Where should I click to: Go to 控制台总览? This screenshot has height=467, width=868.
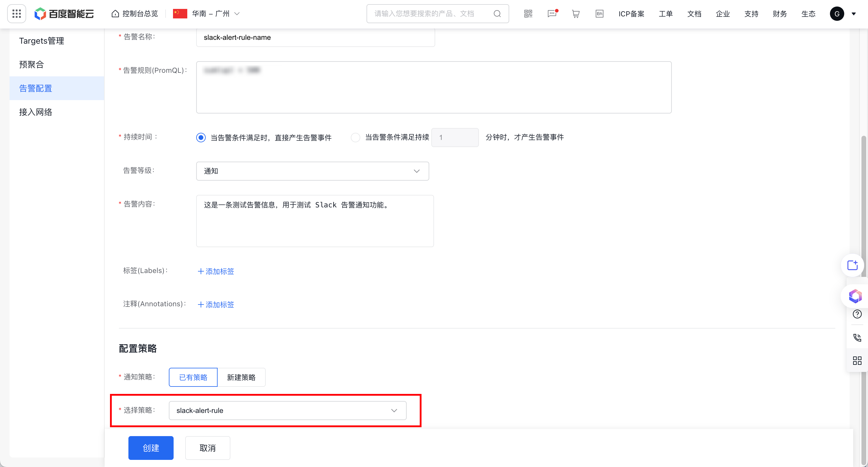[134, 14]
